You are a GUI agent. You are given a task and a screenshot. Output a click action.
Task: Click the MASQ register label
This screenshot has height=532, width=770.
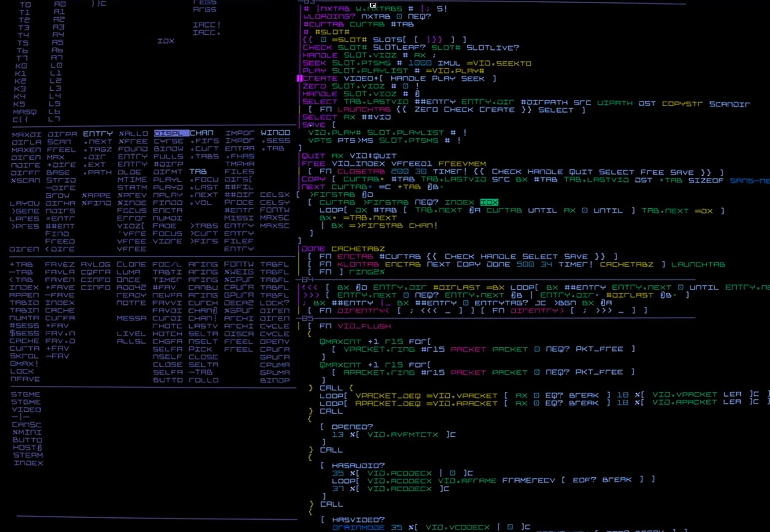coord(24,112)
